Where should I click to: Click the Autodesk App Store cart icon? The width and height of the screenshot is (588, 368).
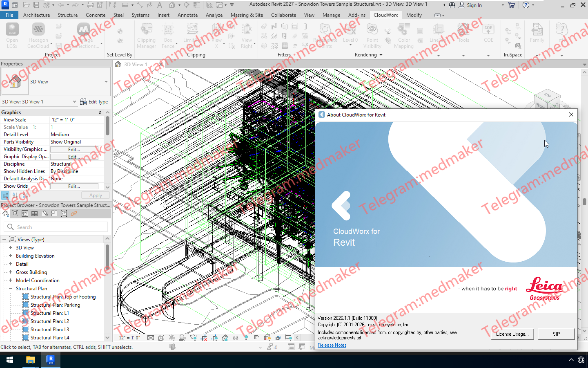click(x=511, y=5)
